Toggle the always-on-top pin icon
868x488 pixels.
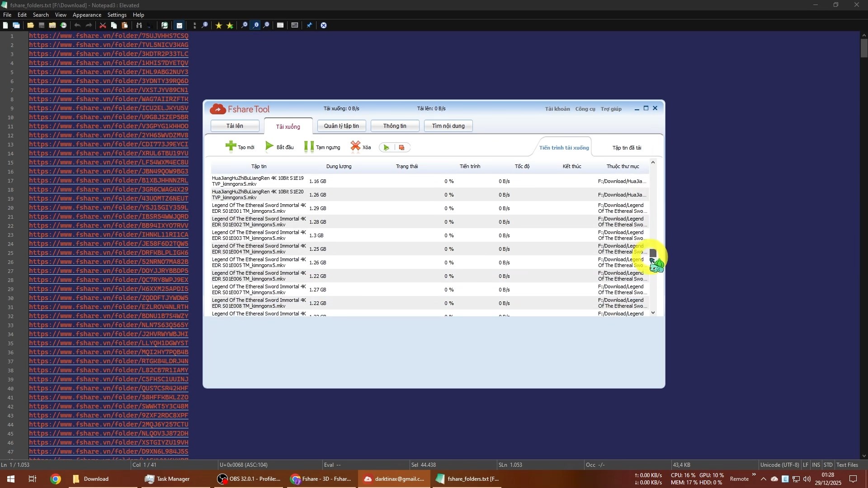point(309,25)
